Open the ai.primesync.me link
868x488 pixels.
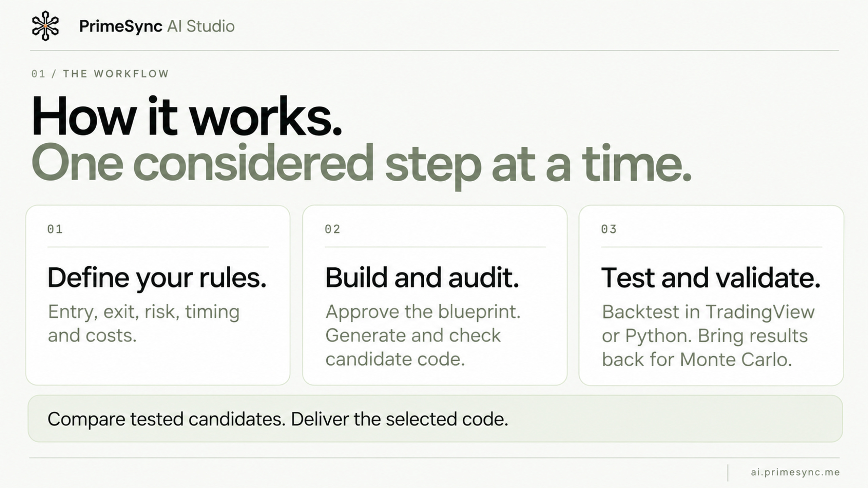coord(795,472)
